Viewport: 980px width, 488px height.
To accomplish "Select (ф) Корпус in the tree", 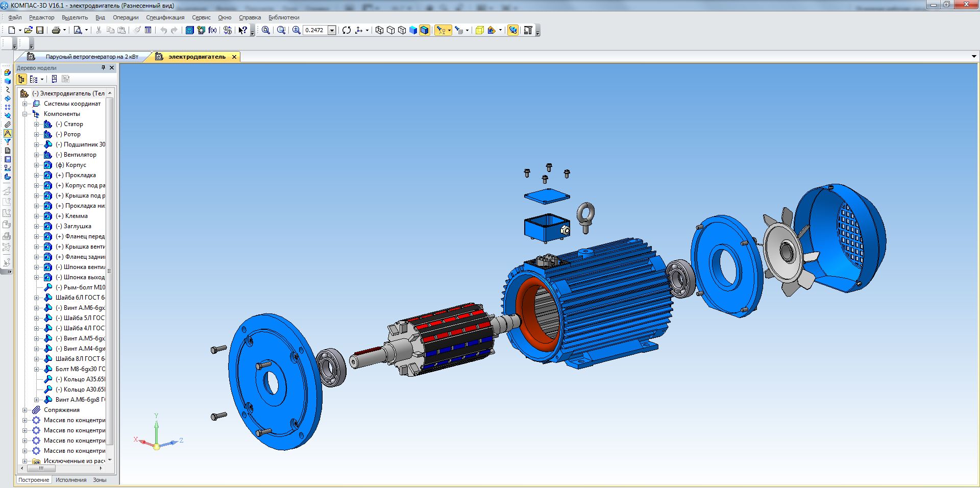I will click(70, 165).
